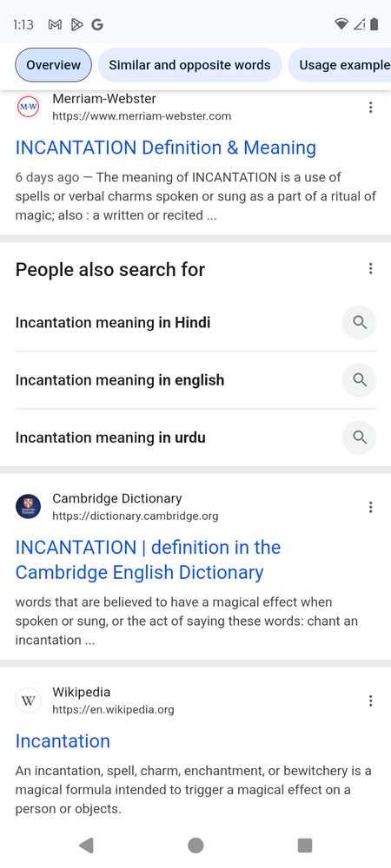Tap search icon beside Incantation meaning in Hindi

tap(360, 323)
